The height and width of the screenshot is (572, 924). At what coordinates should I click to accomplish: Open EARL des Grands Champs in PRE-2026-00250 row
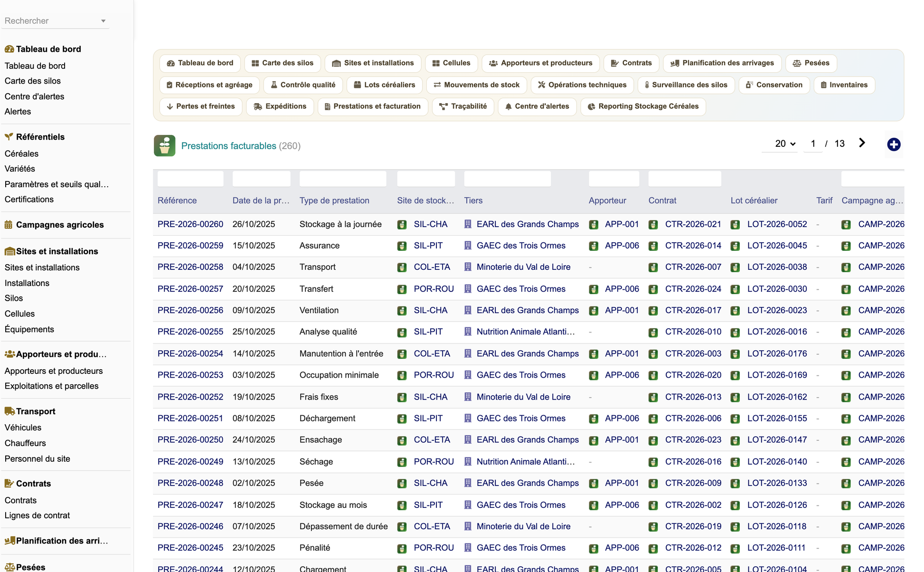[528, 440]
